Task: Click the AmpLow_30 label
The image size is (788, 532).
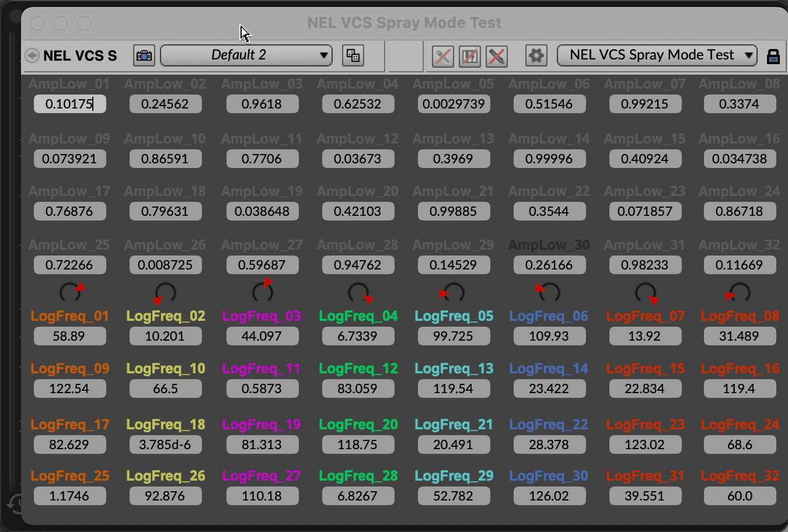Action: [x=549, y=245]
